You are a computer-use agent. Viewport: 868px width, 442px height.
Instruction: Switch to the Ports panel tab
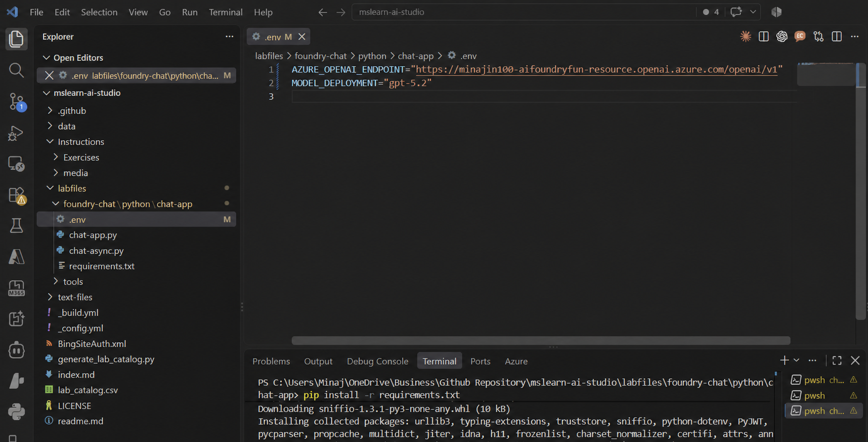tap(480, 361)
